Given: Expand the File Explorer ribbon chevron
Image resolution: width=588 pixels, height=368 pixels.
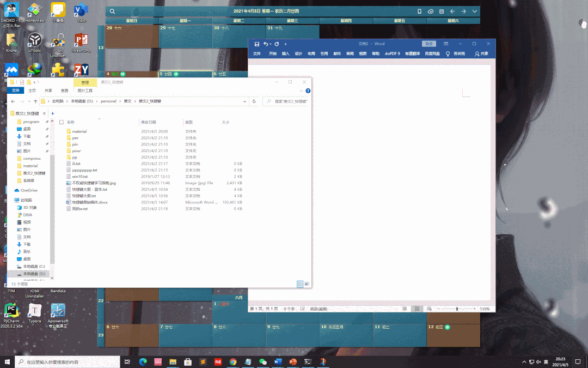Looking at the screenshot, I should coord(301,91).
